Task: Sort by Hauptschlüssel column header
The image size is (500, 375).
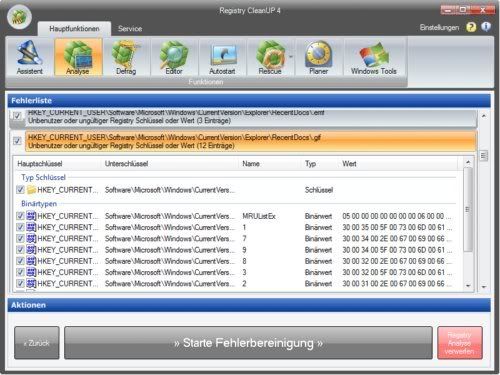Action: pyautogui.click(x=57, y=164)
